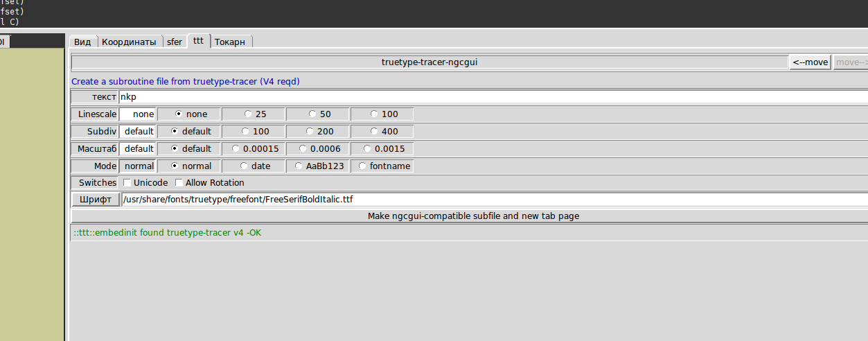Click the Create a subroutine file description text

[186, 81]
